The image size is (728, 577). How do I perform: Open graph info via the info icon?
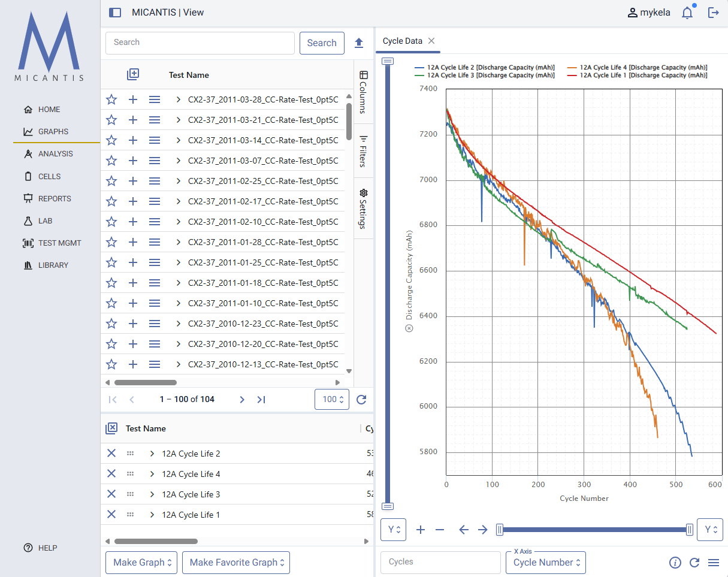675,563
